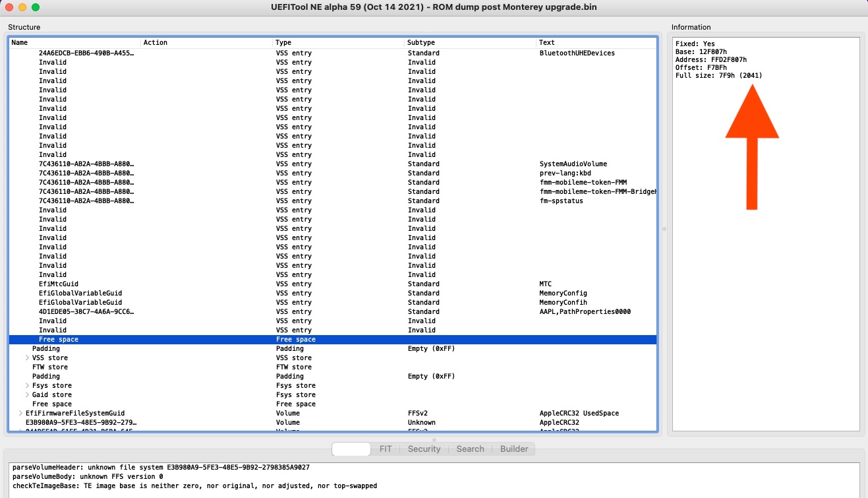Click 'Address: FFD2F807h' in Information panel
This screenshot has height=498, width=868.
click(710, 59)
